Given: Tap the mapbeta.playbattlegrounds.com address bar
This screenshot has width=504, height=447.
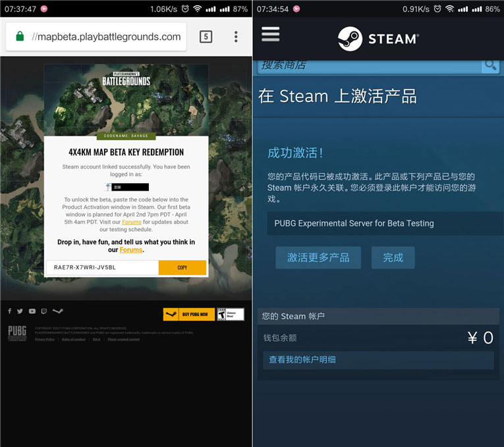Looking at the screenshot, I should (109, 37).
